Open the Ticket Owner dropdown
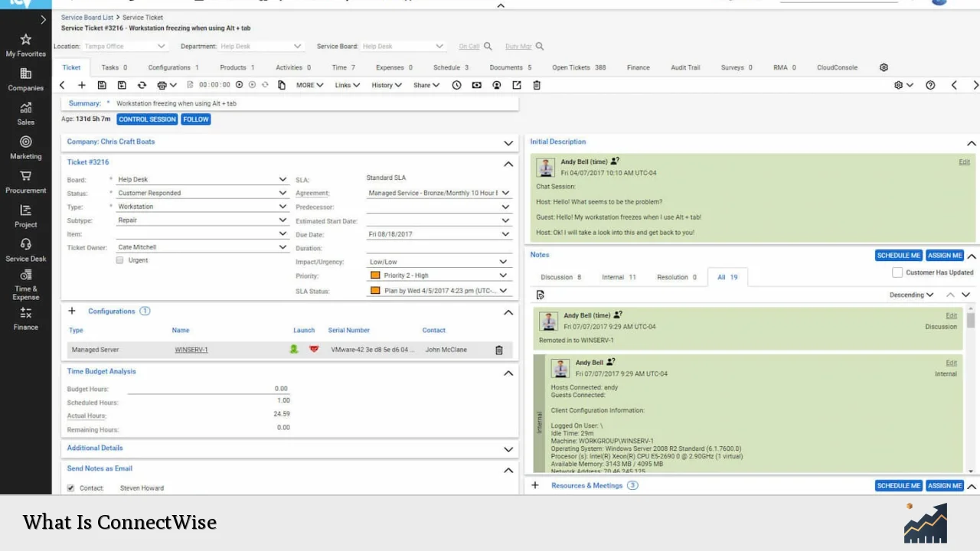This screenshot has width=980, height=551. (x=202, y=247)
